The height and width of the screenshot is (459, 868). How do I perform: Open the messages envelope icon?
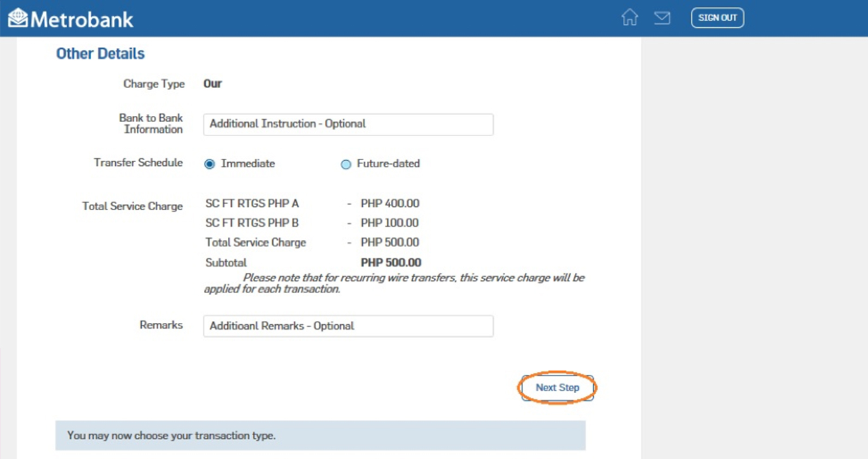[x=662, y=18]
